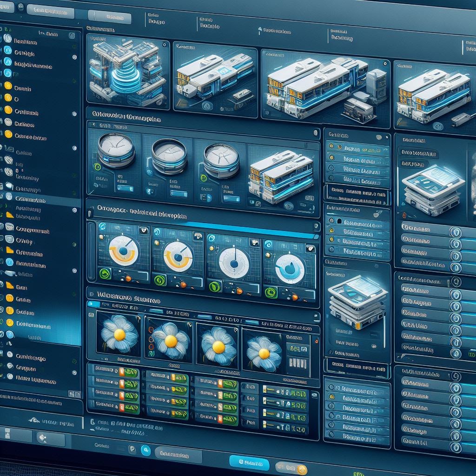Screen dimensions: 476x476
Task: Select the white dial with a vertical needle
Action: tap(234, 263)
